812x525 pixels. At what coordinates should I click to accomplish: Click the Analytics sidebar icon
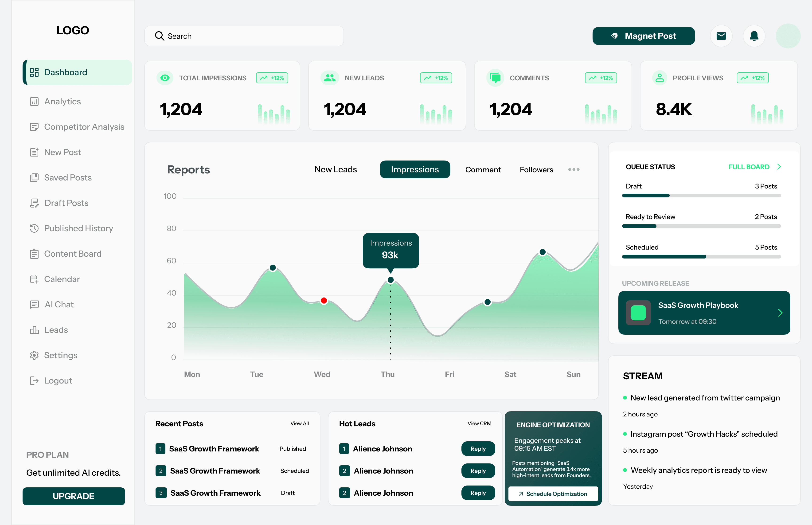point(34,102)
